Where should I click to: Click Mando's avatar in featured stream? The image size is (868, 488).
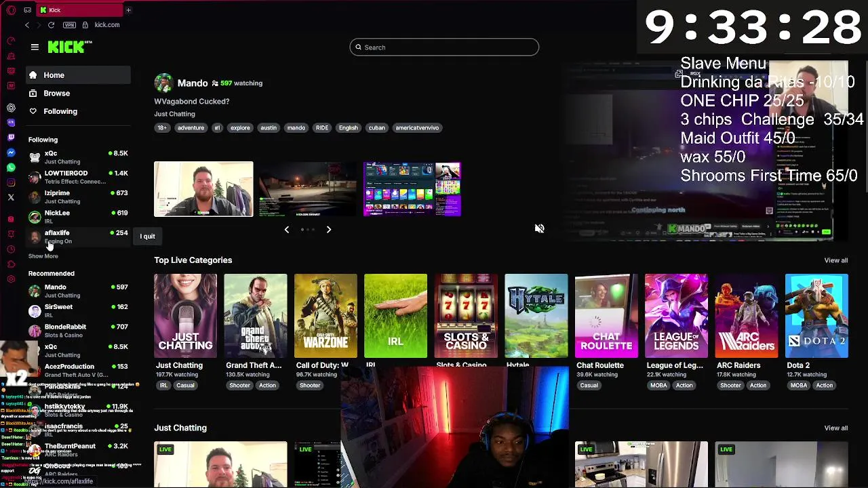click(163, 83)
